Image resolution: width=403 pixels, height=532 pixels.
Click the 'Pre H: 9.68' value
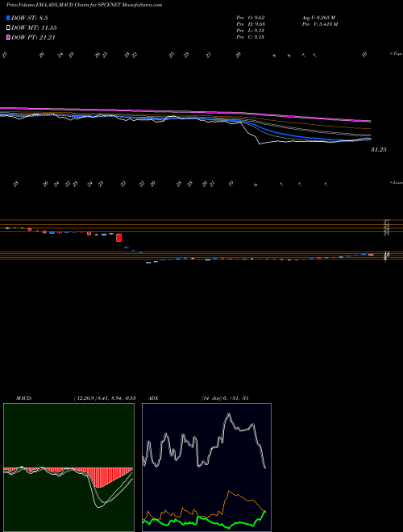point(251,24)
